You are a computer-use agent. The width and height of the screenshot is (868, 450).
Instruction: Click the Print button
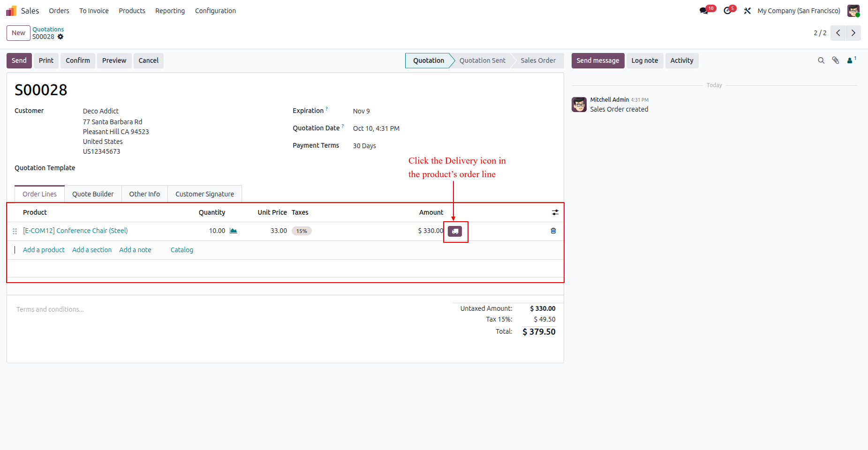coord(46,60)
